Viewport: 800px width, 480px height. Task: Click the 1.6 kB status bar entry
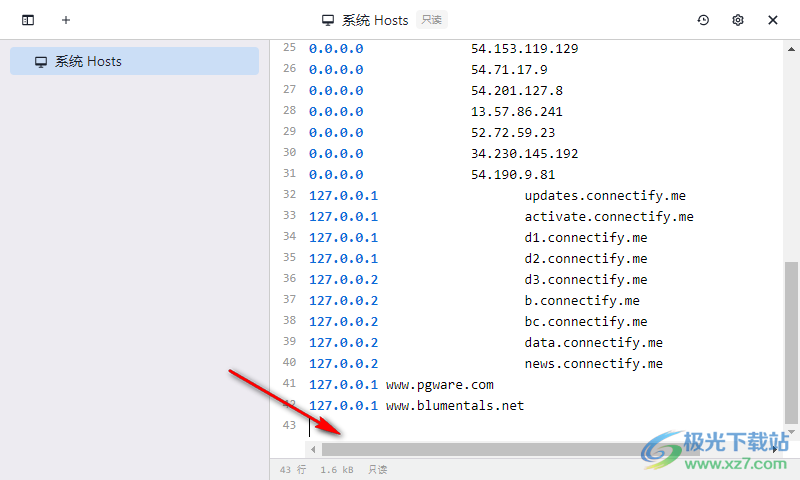(x=337, y=469)
